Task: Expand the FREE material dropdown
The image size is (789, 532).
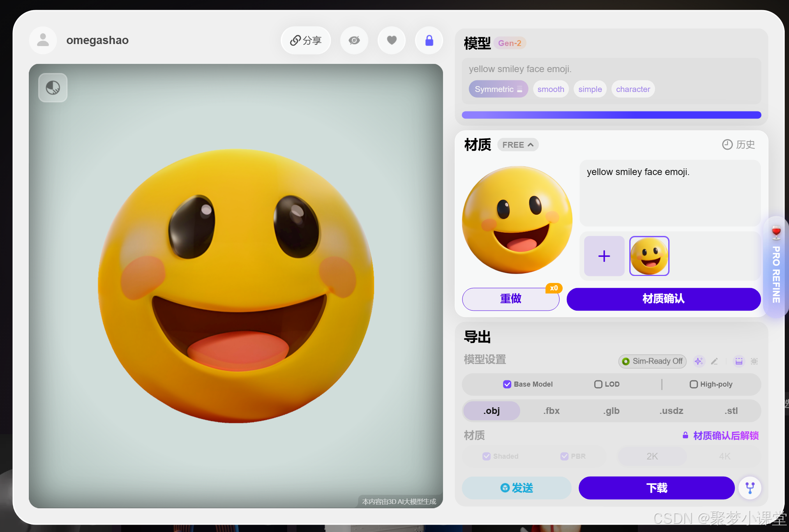Action: pos(518,145)
